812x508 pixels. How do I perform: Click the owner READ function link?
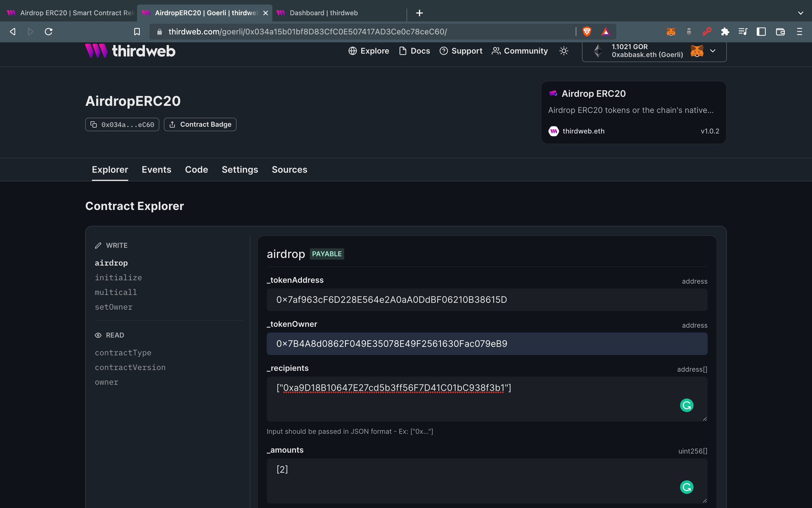coord(107,382)
